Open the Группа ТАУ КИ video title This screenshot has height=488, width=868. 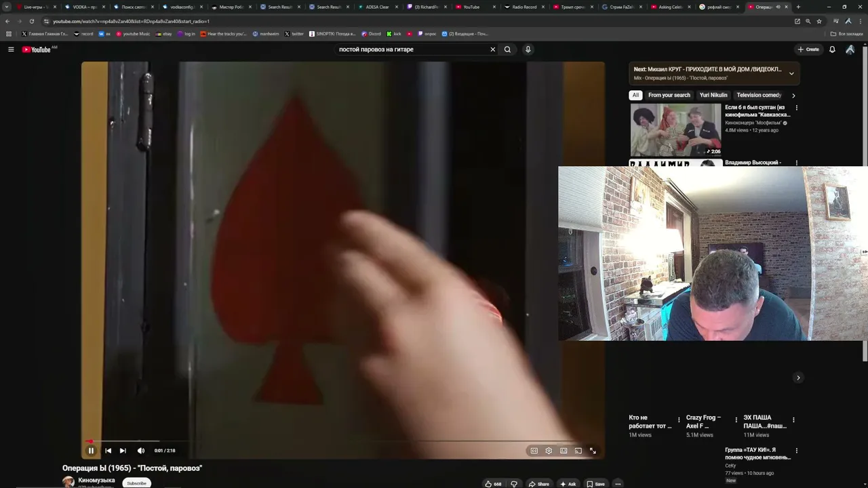click(757, 453)
